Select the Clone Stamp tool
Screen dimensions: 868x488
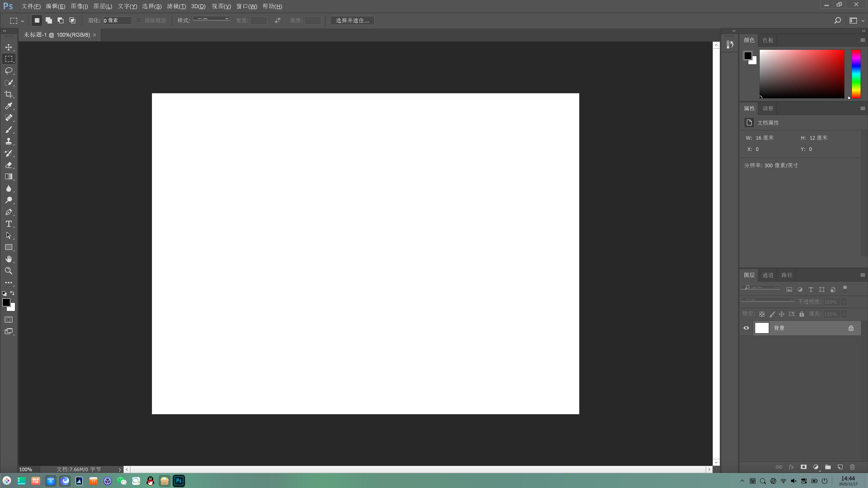[9, 141]
